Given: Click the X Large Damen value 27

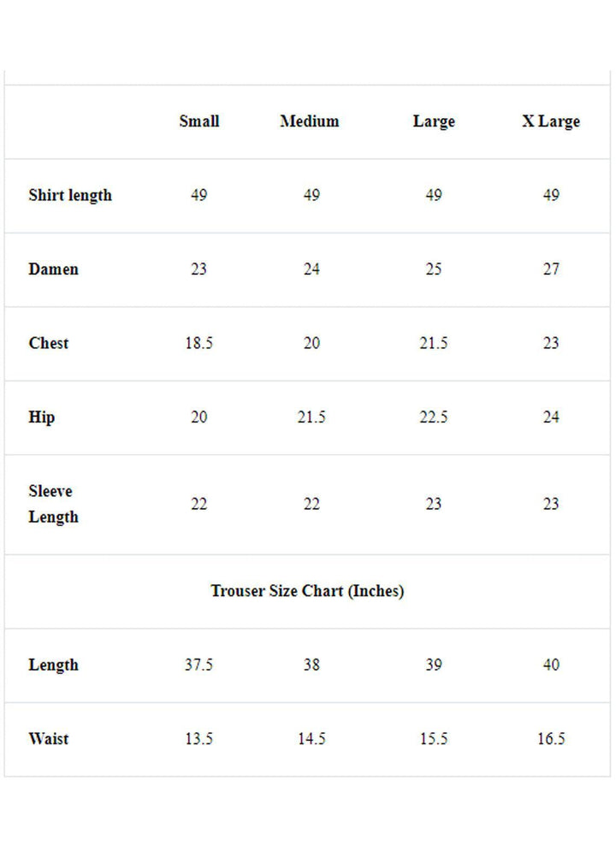Looking at the screenshot, I should click(x=551, y=269).
